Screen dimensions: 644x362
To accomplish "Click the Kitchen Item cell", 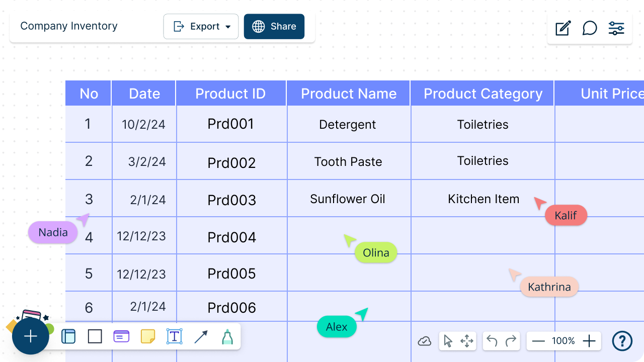I will 484,199.
